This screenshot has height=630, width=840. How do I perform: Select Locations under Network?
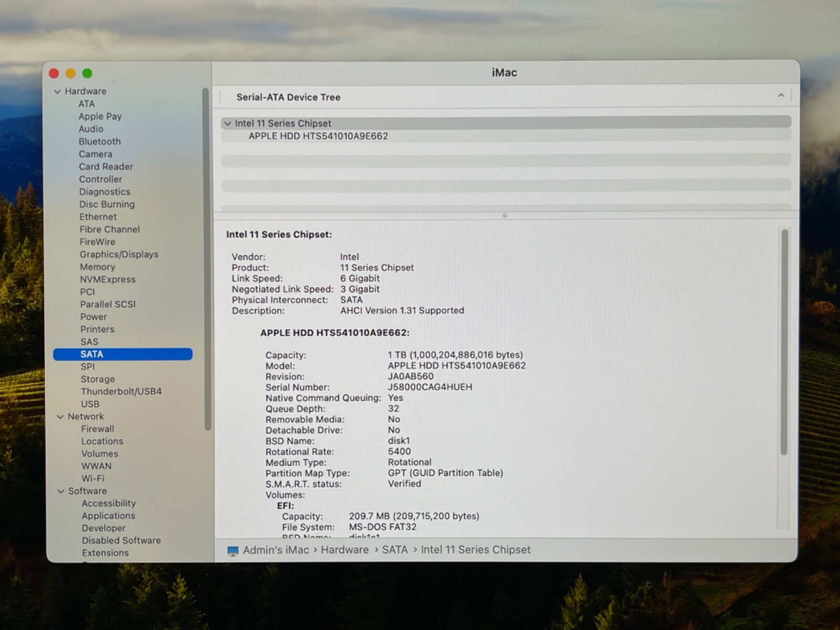102,442
